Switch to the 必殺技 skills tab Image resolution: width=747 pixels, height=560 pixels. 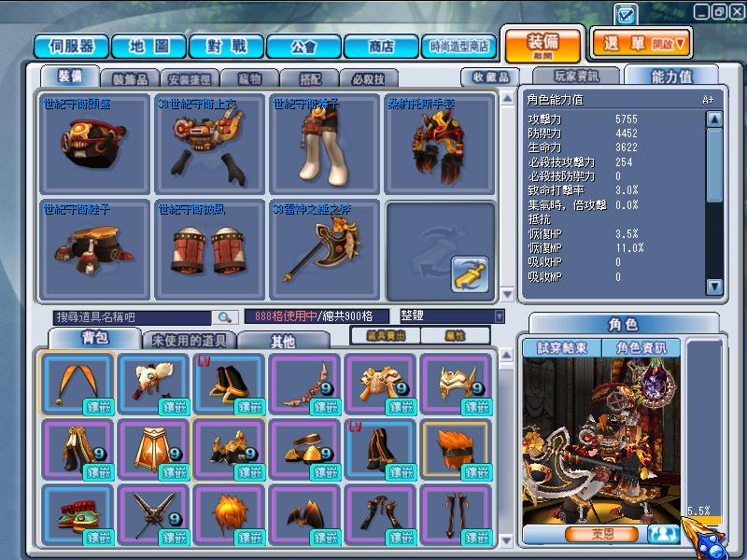[368, 79]
